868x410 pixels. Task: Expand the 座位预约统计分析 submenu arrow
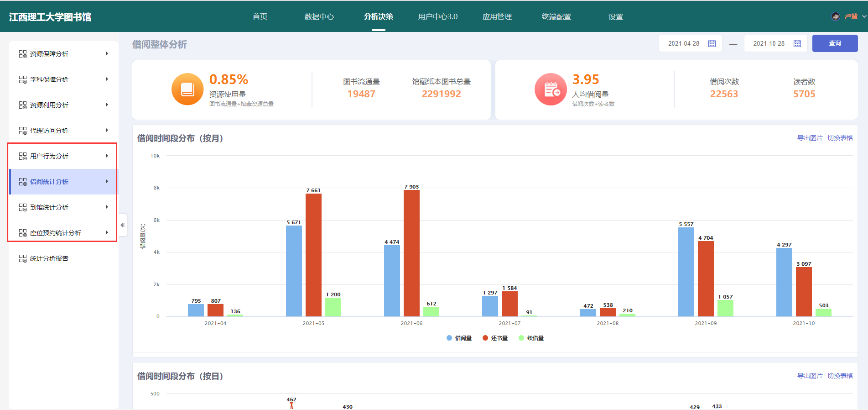107,232
